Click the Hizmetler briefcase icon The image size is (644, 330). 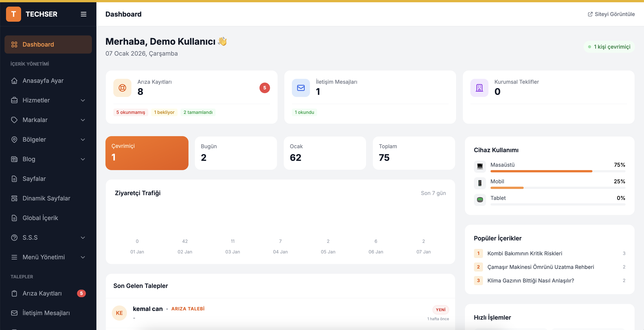click(x=14, y=100)
